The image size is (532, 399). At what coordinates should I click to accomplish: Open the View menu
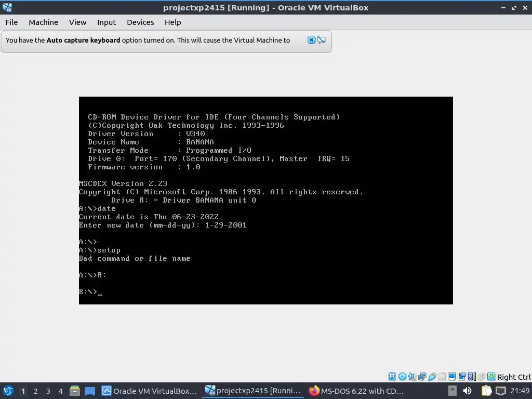(78, 22)
